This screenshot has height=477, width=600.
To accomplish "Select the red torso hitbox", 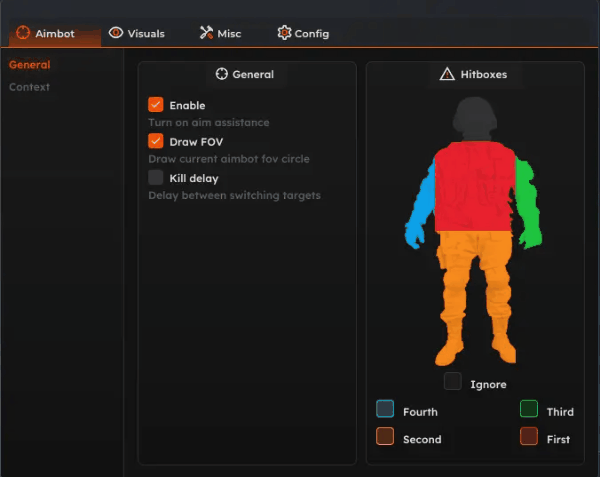I will coord(474,186).
